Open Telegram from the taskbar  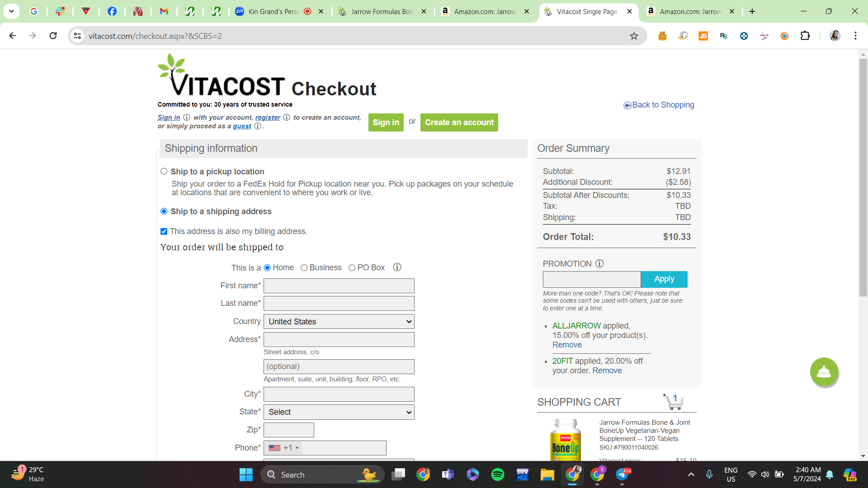click(x=622, y=474)
